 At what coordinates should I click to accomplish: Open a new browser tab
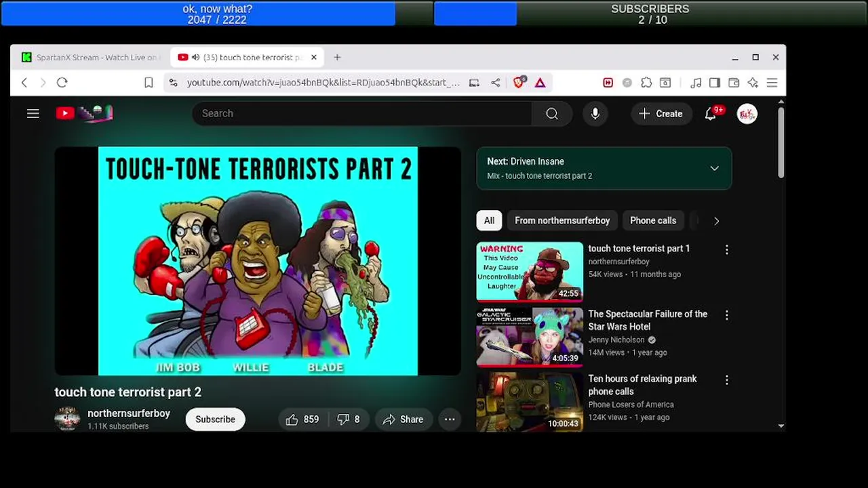pos(337,58)
